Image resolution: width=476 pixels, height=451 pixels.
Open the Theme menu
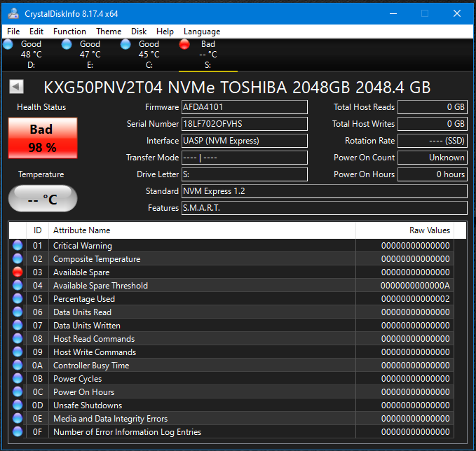click(109, 32)
